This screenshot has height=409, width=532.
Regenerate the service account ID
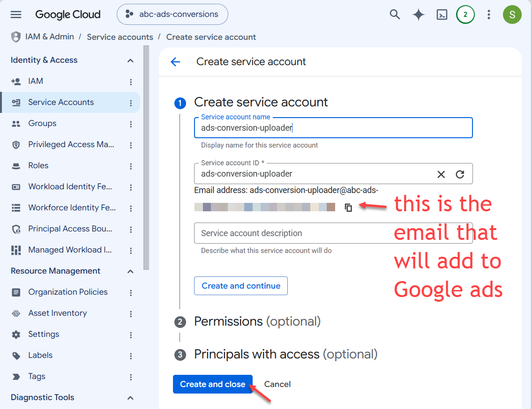click(x=460, y=174)
